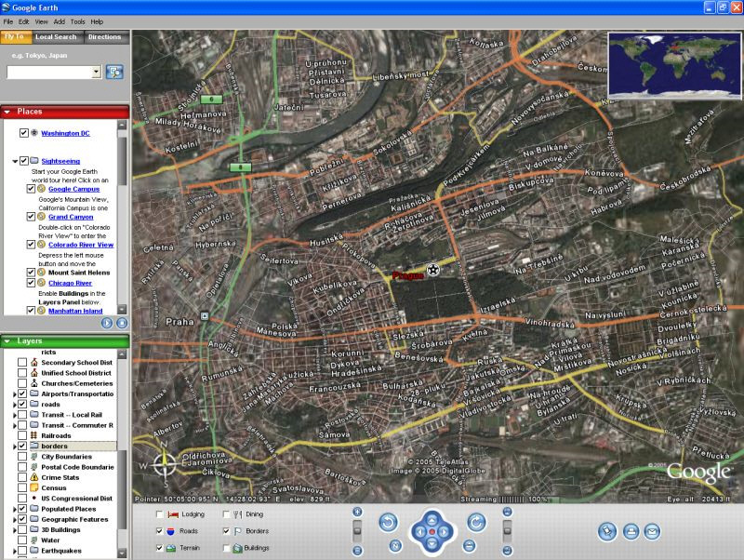This screenshot has width=744, height=560.
Task: Click the reset north 'N' button
Action: [x=396, y=546]
